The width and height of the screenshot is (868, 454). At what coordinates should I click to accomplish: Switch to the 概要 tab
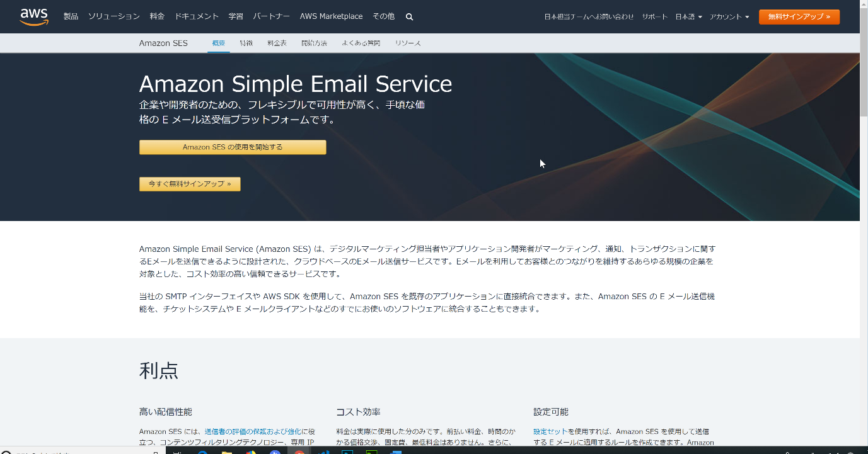[x=219, y=43]
